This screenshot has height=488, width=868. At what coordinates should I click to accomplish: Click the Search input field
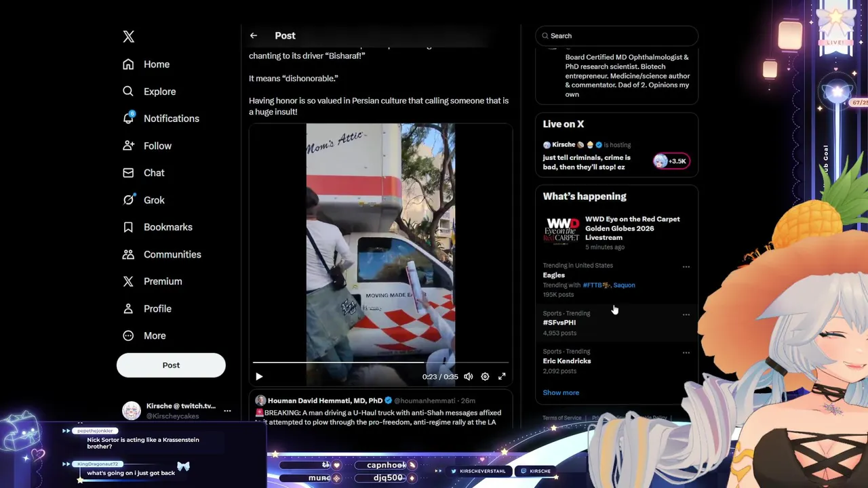[616, 36]
